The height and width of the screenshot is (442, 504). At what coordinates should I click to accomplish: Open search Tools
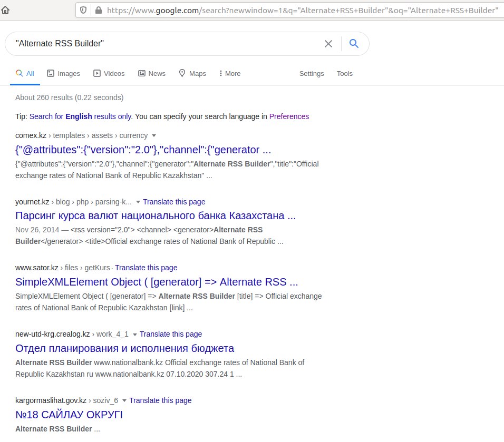(x=345, y=74)
